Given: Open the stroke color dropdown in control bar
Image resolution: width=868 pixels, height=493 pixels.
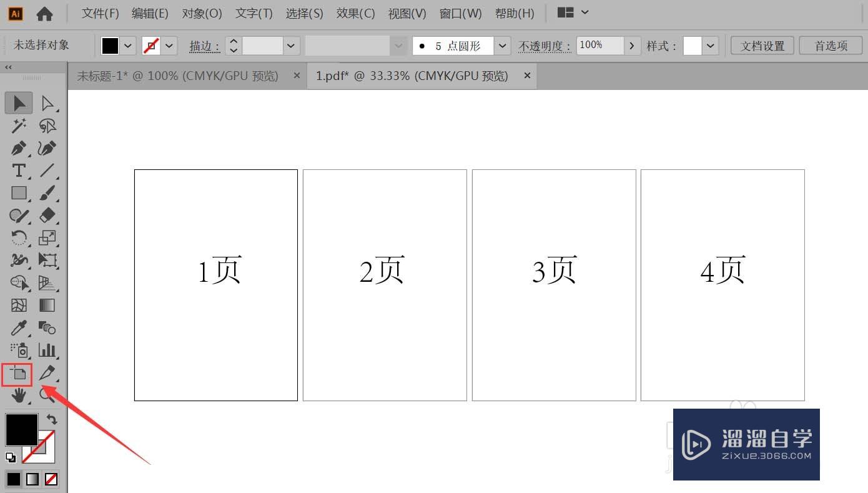Looking at the screenshot, I should [170, 46].
